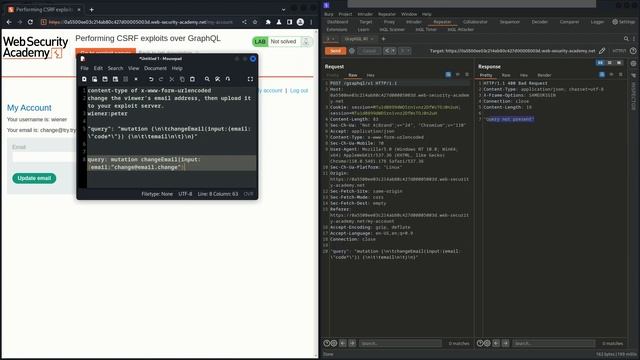Click the browser profile avatar icon

(300, 22)
